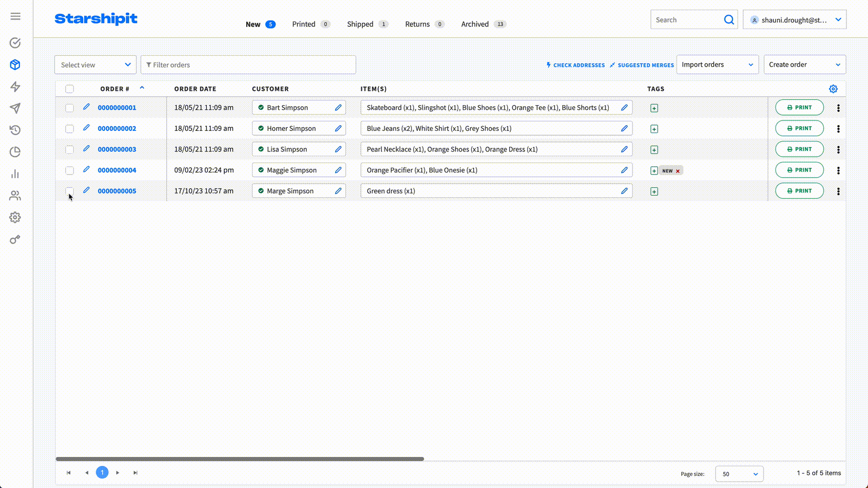Toggle the select-all orders checkbox
This screenshot has height=488, width=868.
(x=69, y=89)
